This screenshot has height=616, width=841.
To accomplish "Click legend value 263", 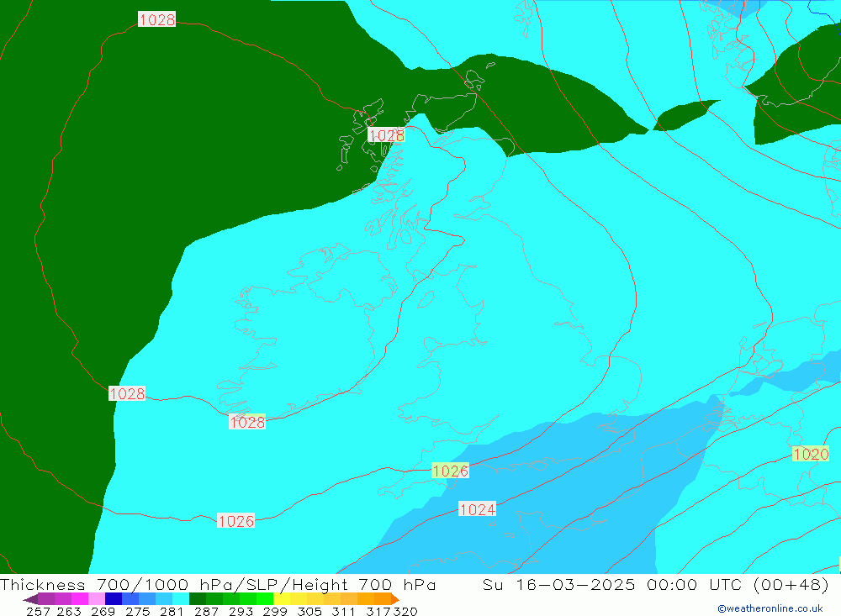I will [69, 611].
